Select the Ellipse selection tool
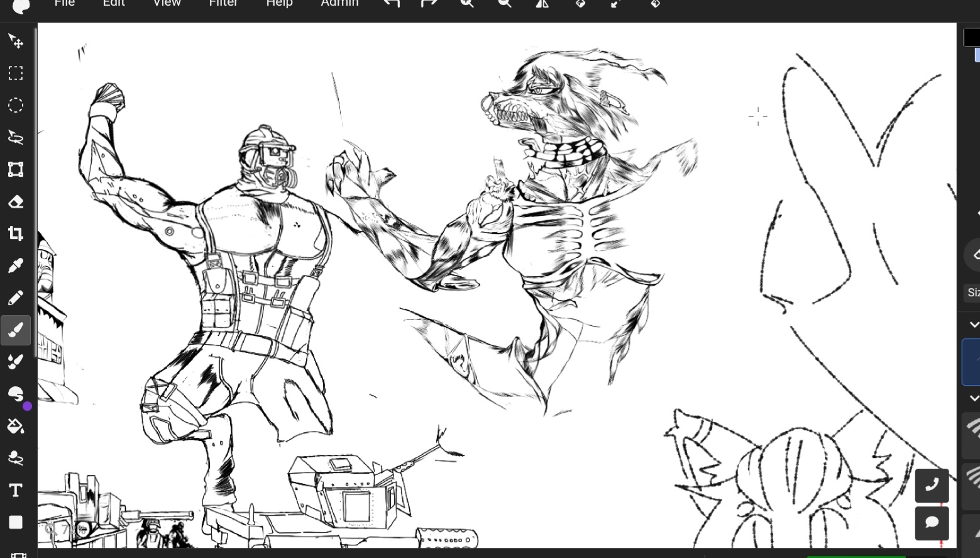The height and width of the screenshot is (558, 980). click(16, 105)
